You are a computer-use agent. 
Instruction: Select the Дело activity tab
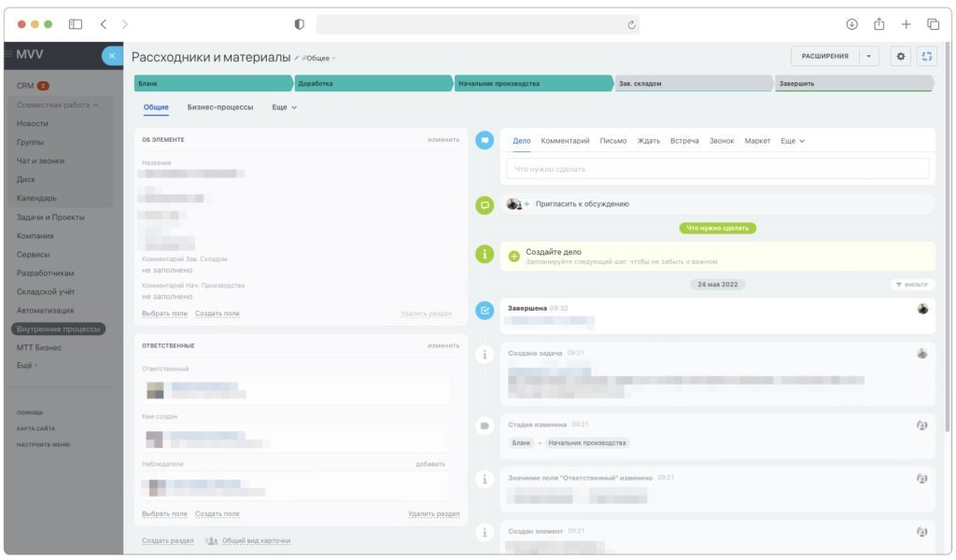[521, 141]
